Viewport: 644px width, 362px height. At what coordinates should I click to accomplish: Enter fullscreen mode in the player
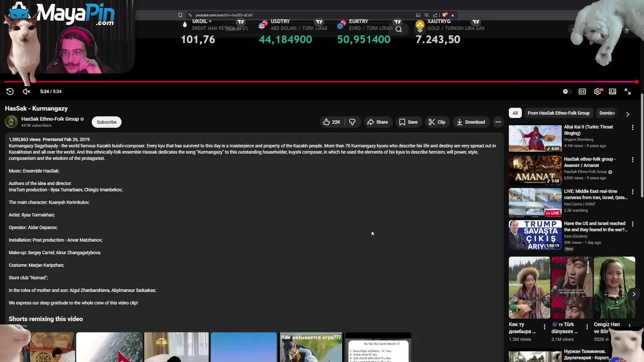pos(627,92)
